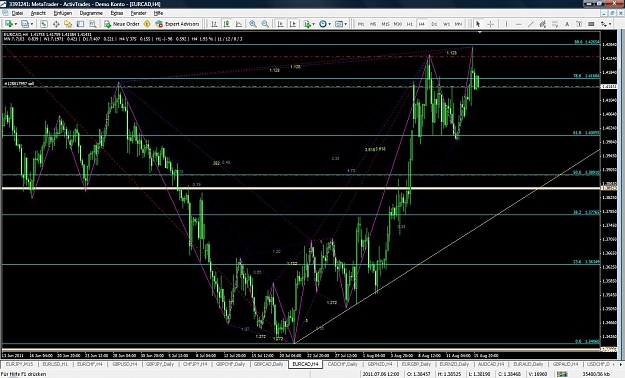Select the vertical line tool
Viewport: 625px width, 378px height.
tap(506, 24)
